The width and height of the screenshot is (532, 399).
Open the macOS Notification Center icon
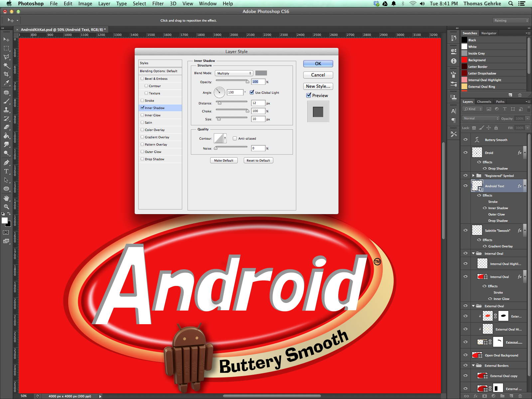point(522,4)
